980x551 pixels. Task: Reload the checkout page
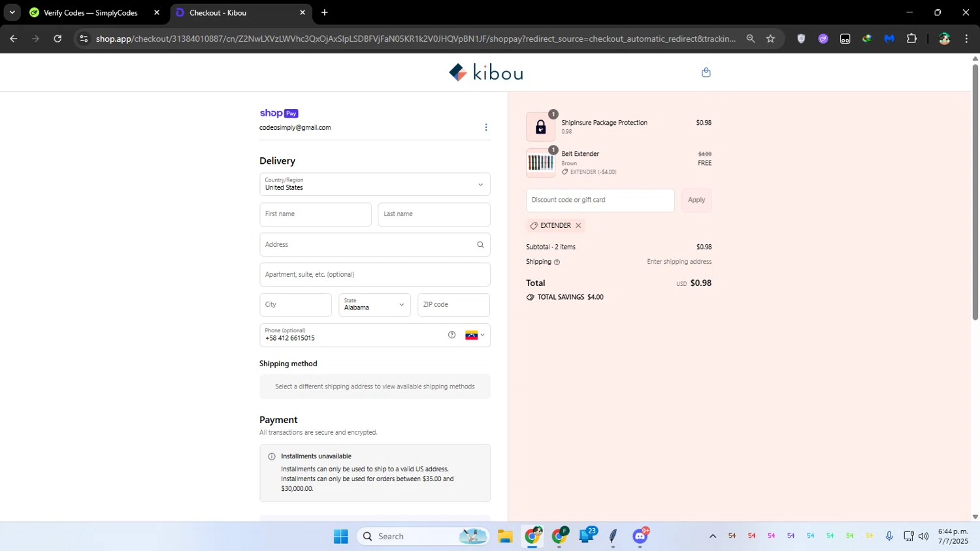tap(57, 39)
